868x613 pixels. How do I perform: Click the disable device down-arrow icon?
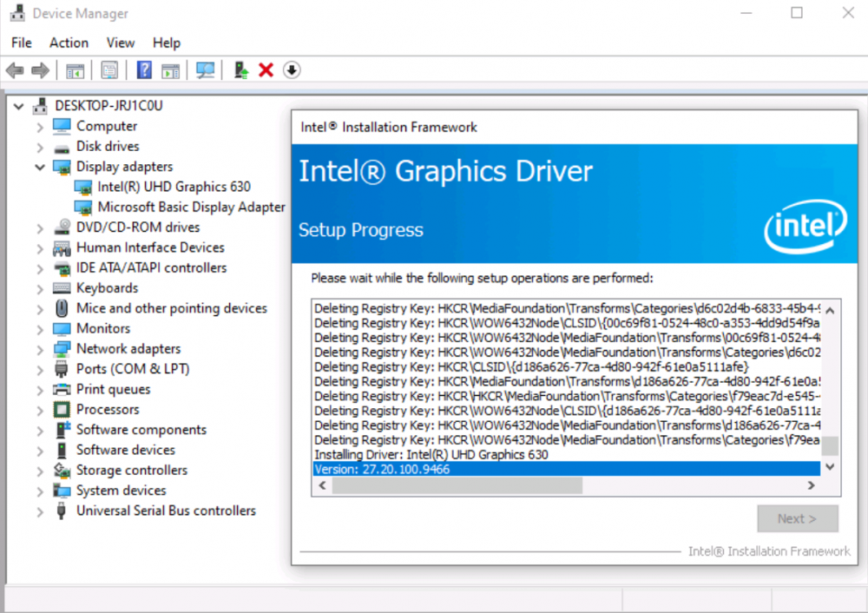(x=292, y=70)
